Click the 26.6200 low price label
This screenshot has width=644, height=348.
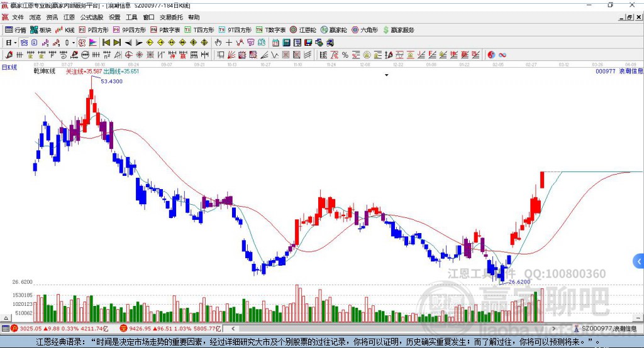click(x=519, y=282)
